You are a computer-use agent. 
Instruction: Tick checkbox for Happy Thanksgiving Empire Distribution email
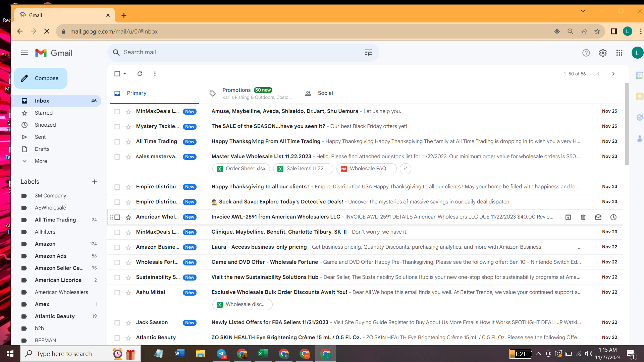[x=117, y=187]
